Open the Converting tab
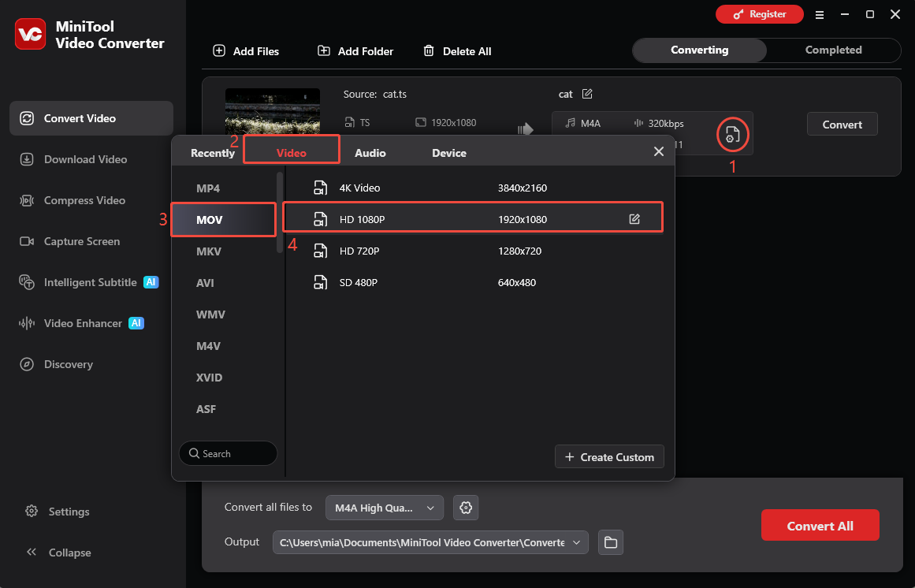Screen dimensions: 915x588 coord(700,50)
